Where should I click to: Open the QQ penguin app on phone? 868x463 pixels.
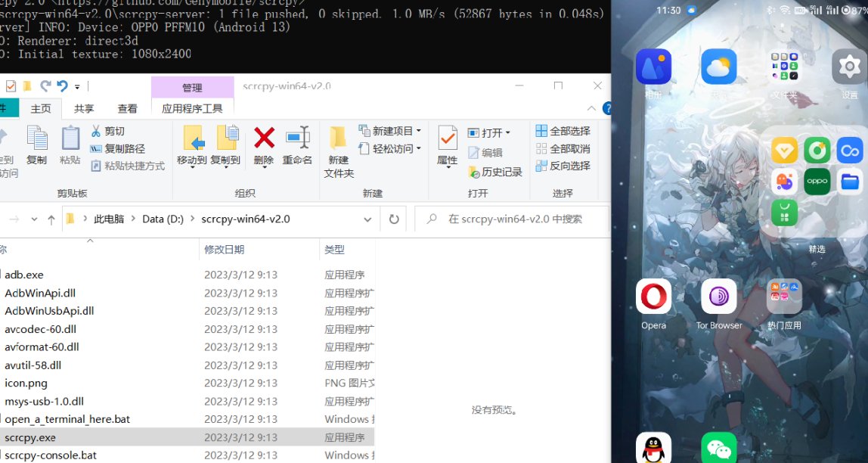click(653, 448)
